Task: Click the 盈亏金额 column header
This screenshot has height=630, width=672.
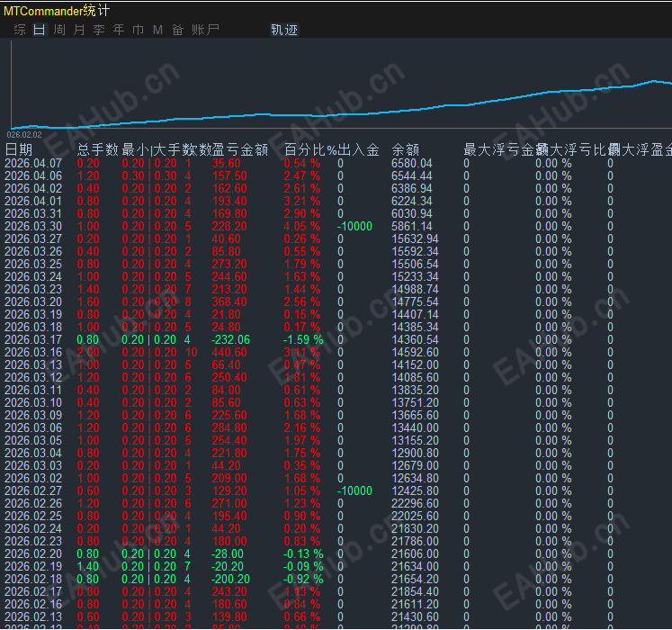Action: pos(240,149)
